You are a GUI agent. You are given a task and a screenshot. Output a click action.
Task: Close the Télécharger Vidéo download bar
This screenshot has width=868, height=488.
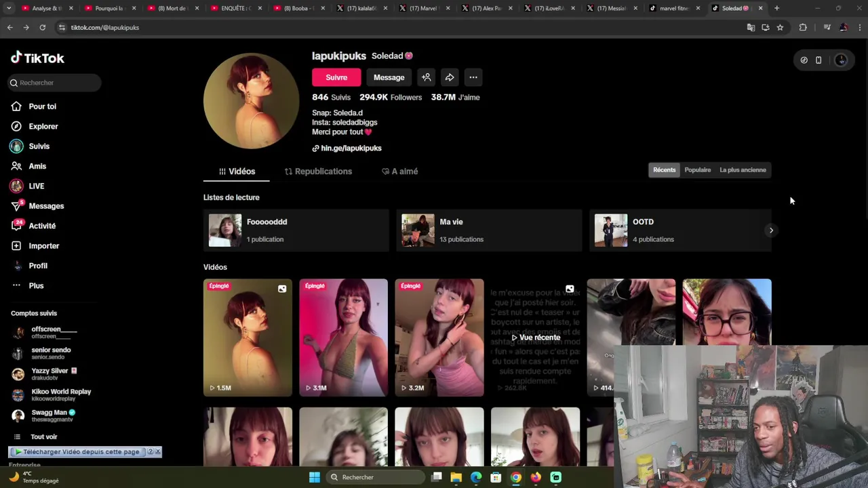coord(158,451)
